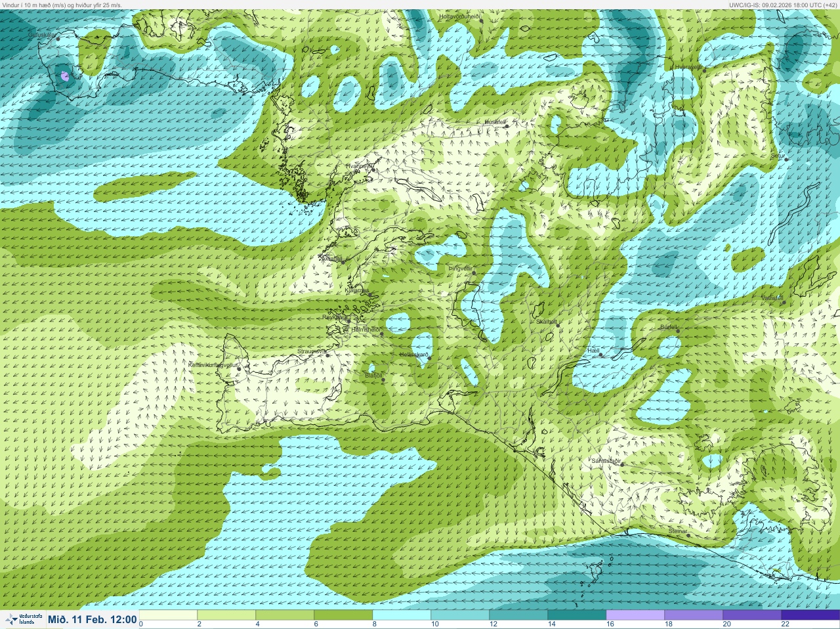840x629 pixels.
Task: Click the Gufuskálar station label
Action: click(41, 34)
